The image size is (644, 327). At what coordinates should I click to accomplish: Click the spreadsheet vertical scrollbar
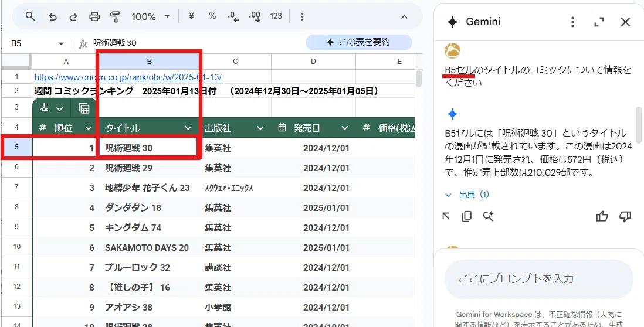pos(418,79)
